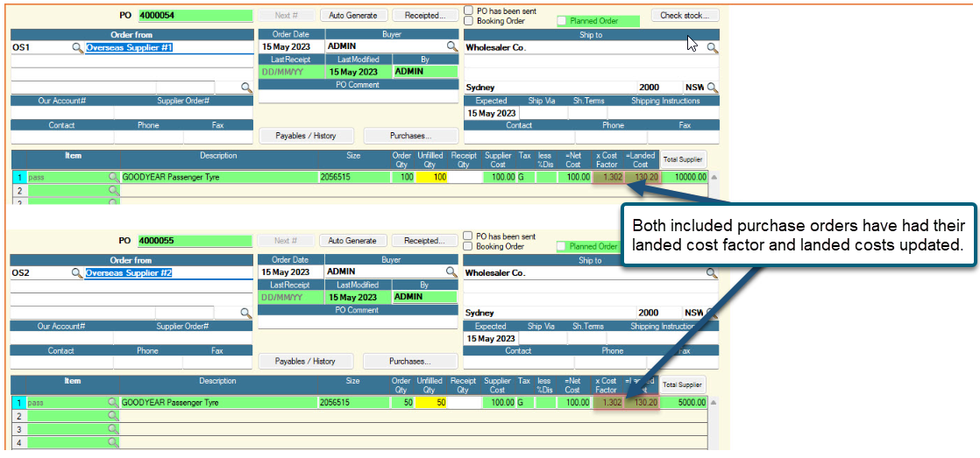Open Check stock dialog

tap(685, 15)
